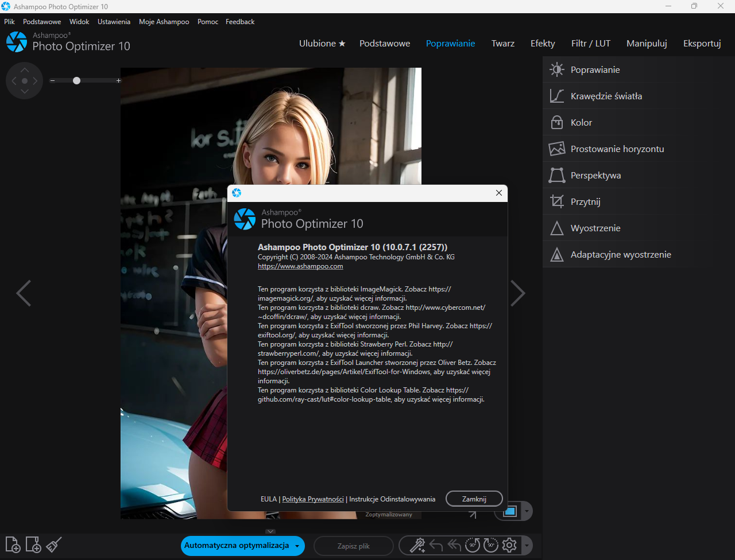Viewport: 735px width, 560px height.
Task: Click the single undo arrow icon
Action: coord(436,545)
